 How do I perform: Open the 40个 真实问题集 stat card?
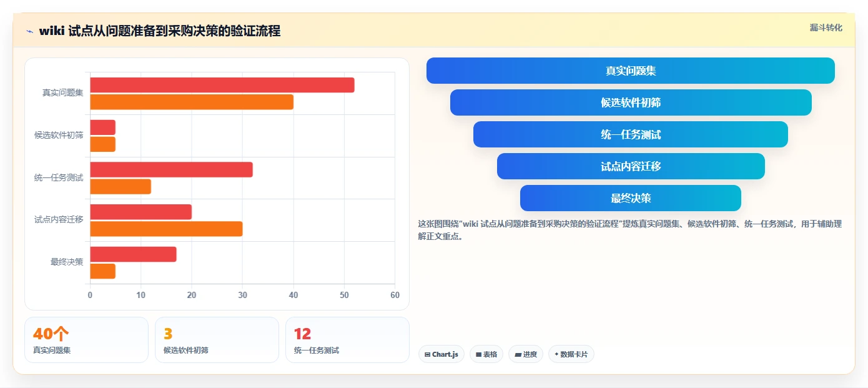(x=86, y=340)
